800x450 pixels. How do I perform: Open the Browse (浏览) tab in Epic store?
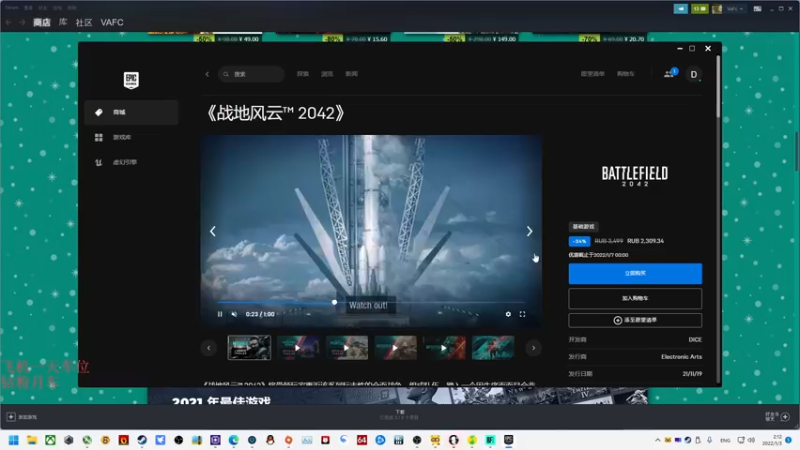click(327, 74)
